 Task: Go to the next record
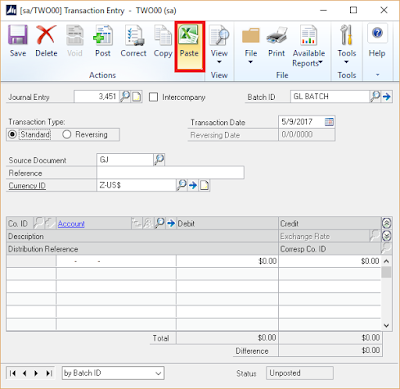tap(36, 373)
